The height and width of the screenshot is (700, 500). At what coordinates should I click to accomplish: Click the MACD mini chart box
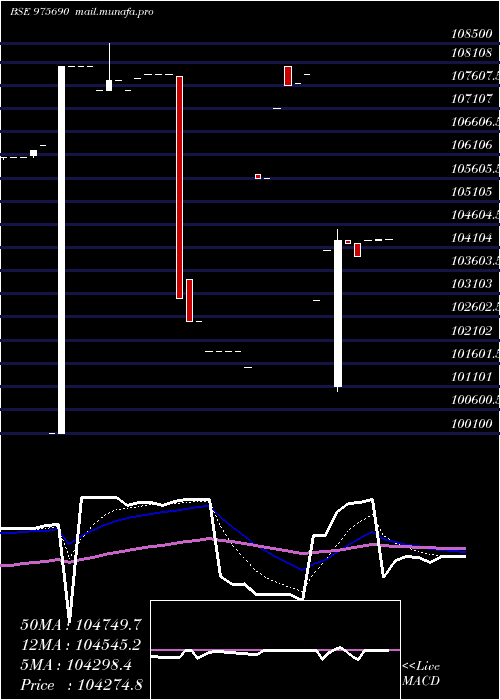(275, 650)
